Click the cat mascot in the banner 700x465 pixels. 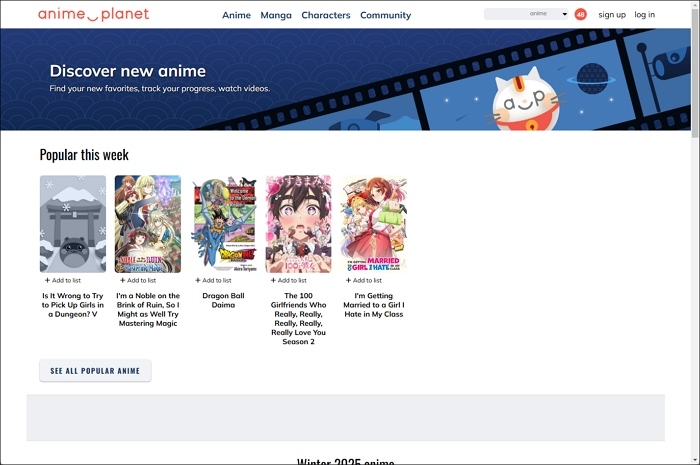(525, 101)
